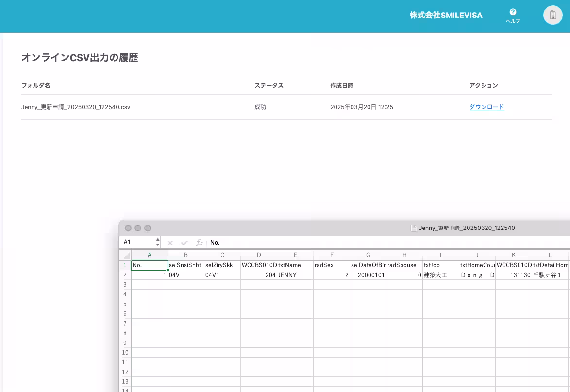Image resolution: width=570 pixels, height=392 pixels.
Task: Select column E header
Action: coord(295,255)
